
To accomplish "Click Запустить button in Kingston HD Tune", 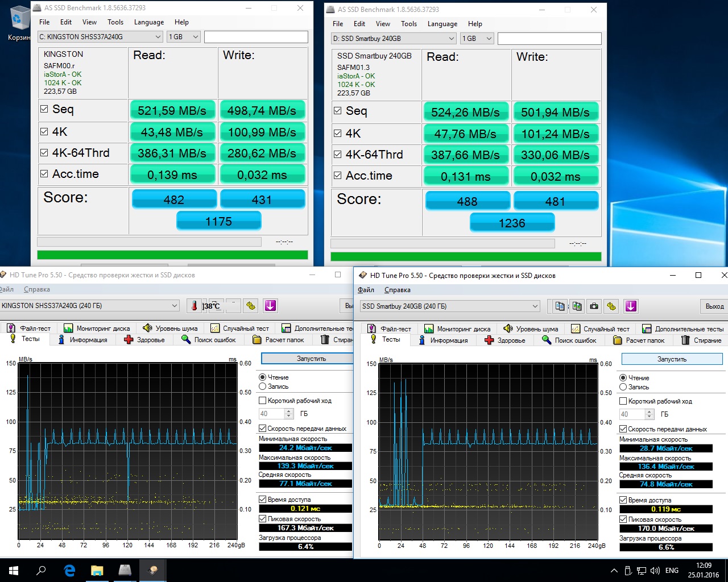I will pyautogui.click(x=308, y=359).
